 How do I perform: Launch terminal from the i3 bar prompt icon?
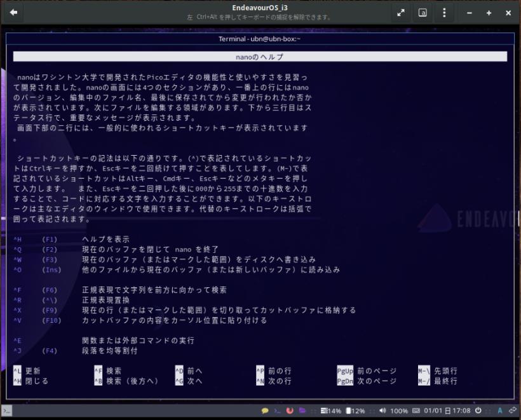pyautogui.click(x=277, y=411)
